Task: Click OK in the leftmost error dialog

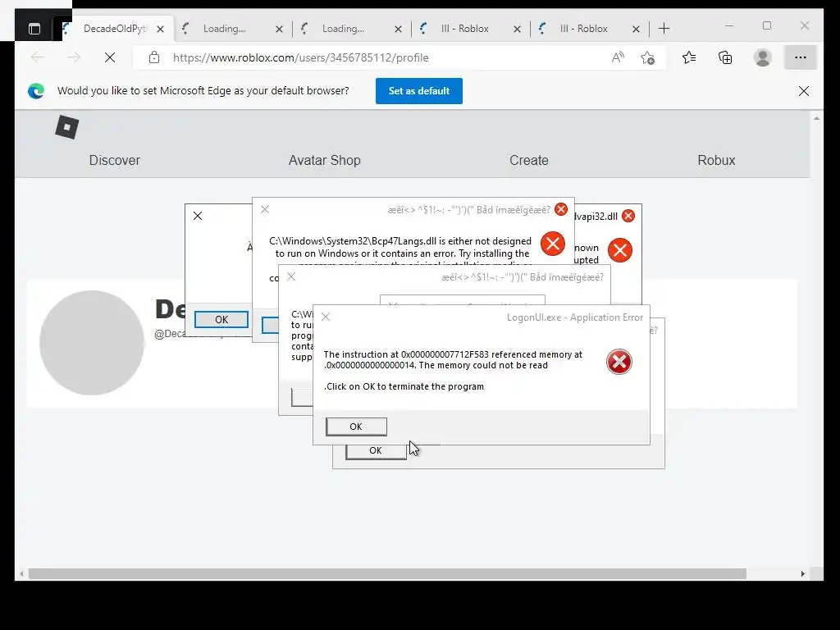Action: click(221, 319)
